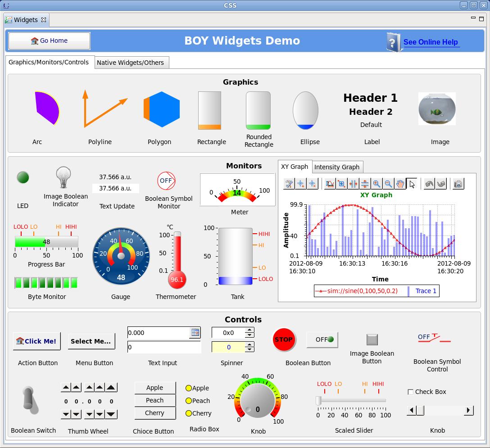Viewport: 490px width, 448px height.
Task: Click the horizontal zoom tool icon
Action: click(353, 184)
